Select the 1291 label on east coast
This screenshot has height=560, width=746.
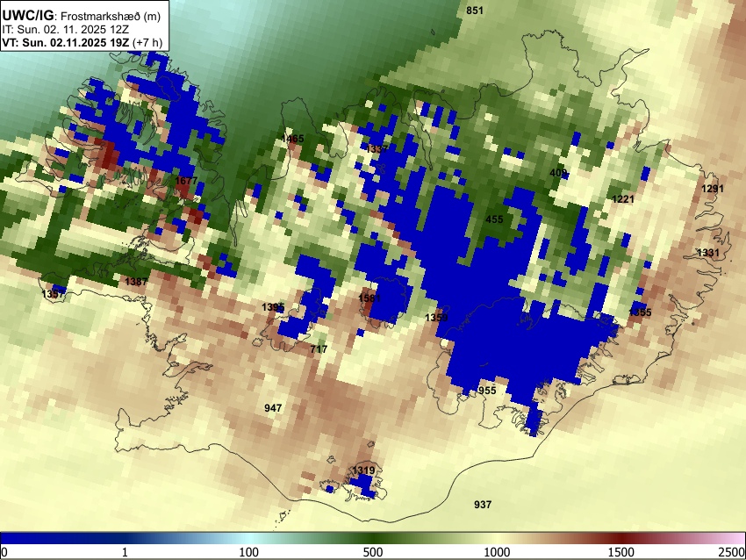pos(713,189)
